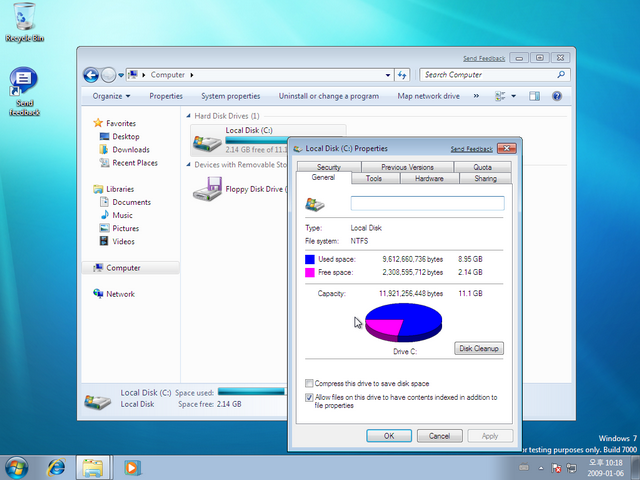This screenshot has width=640, height=480.
Task: Open recent pages dropdown arrow
Action: click(121, 75)
